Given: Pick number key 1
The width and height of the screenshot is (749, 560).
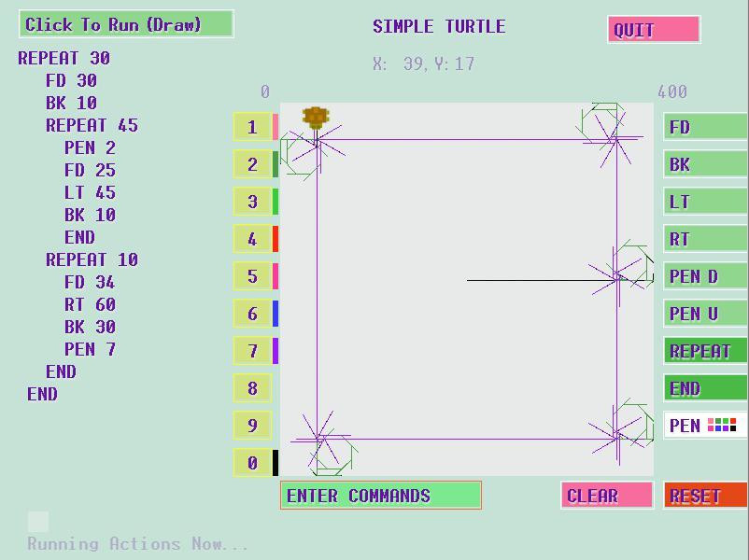Looking at the screenshot, I should click(252, 127).
